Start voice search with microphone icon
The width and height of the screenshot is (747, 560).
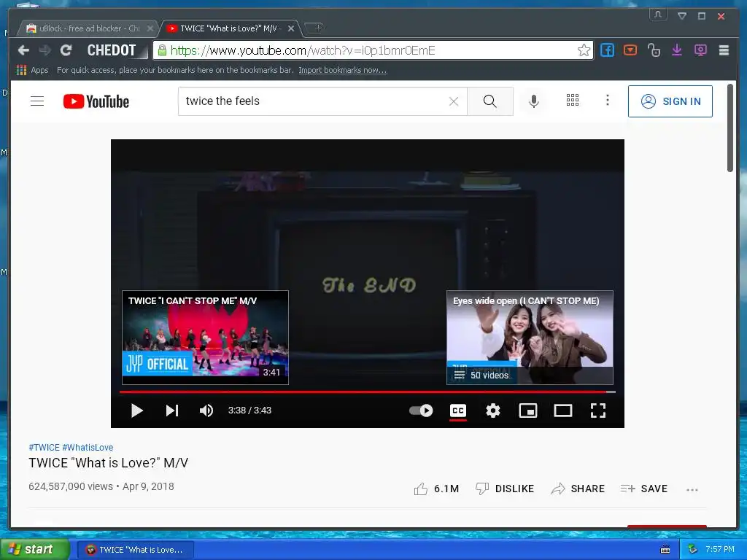tap(534, 101)
